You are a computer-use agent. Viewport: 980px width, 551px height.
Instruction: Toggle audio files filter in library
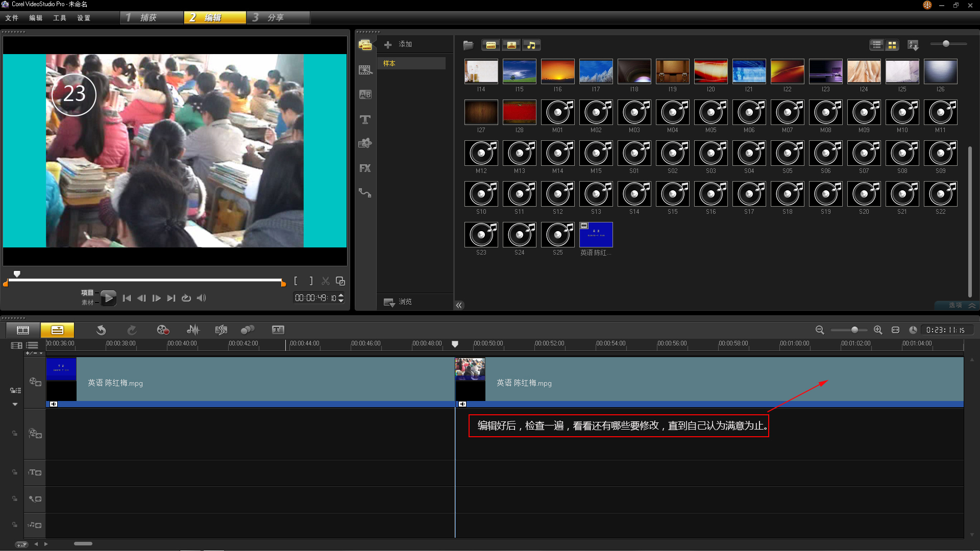click(x=531, y=45)
